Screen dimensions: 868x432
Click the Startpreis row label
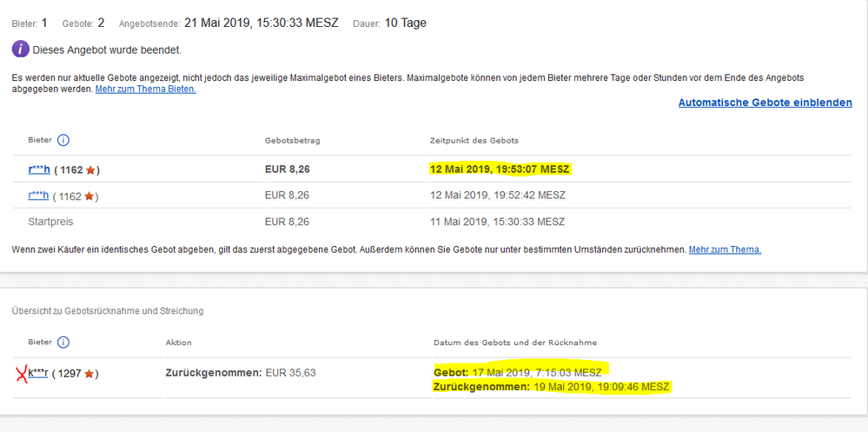tap(50, 222)
